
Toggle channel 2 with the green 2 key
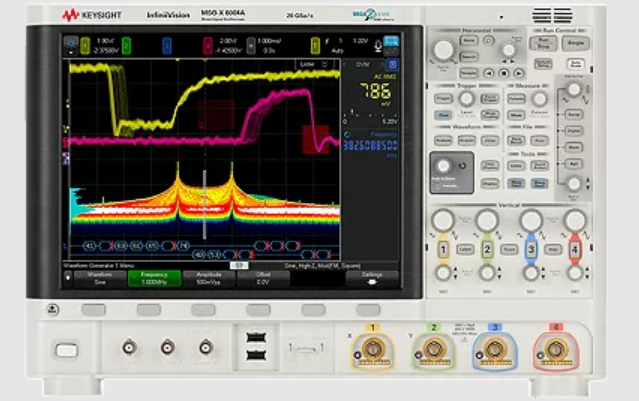coord(487,249)
